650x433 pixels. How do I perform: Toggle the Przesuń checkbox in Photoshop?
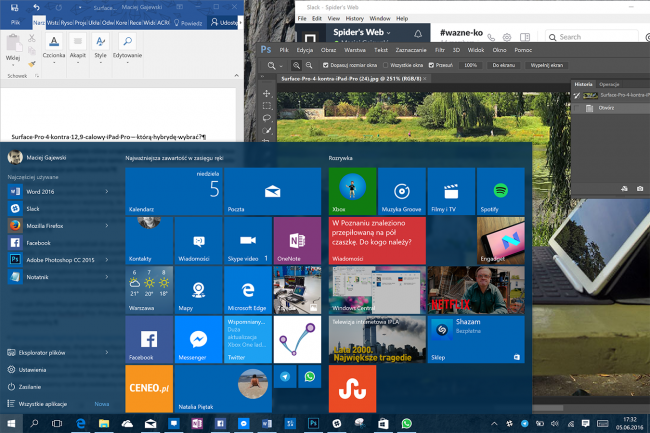point(431,65)
